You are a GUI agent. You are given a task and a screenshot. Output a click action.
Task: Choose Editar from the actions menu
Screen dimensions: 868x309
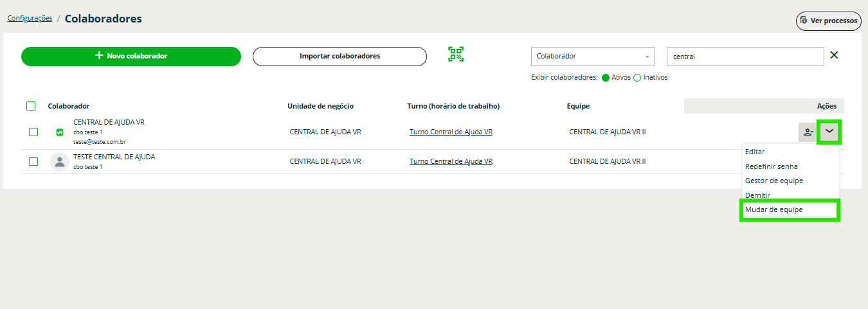tap(755, 152)
